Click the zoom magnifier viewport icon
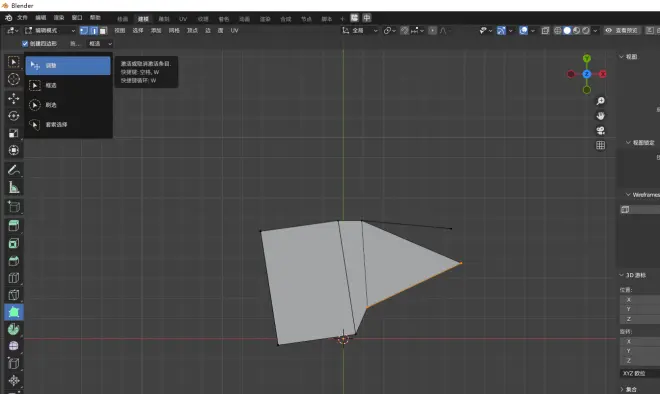 (600, 101)
